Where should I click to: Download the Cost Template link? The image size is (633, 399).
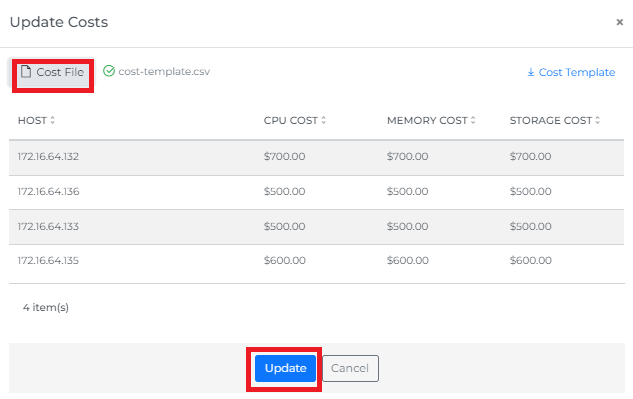[571, 72]
